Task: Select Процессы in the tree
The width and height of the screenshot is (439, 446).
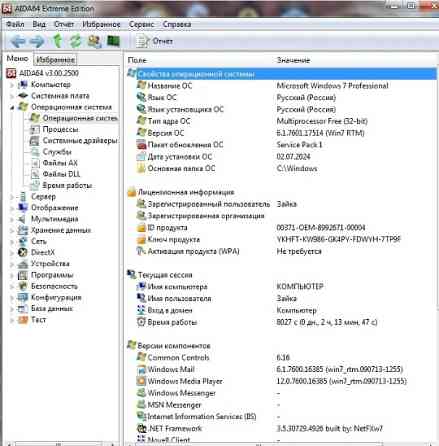Action: tap(60, 129)
